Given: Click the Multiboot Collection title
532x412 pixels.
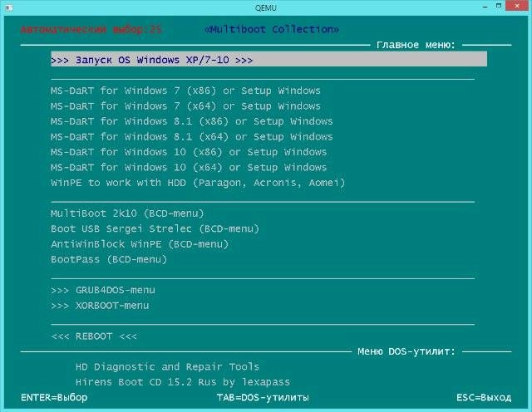Looking at the screenshot, I should click(272, 29).
